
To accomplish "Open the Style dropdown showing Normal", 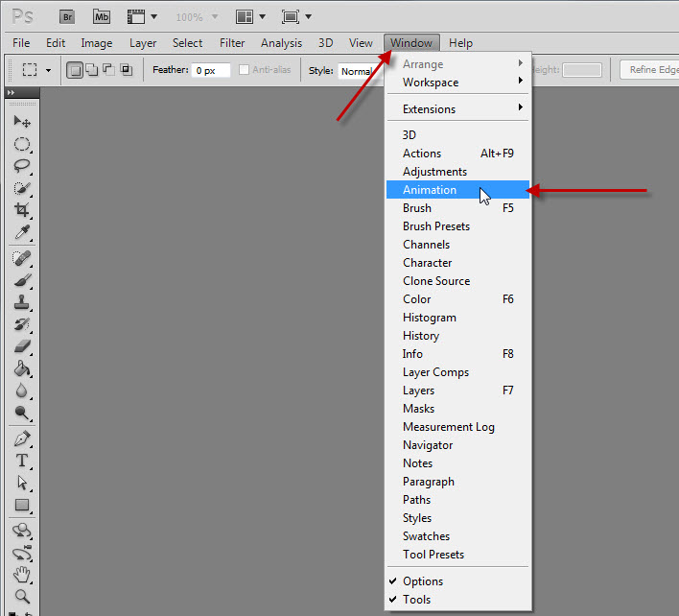I will [x=359, y=71].
